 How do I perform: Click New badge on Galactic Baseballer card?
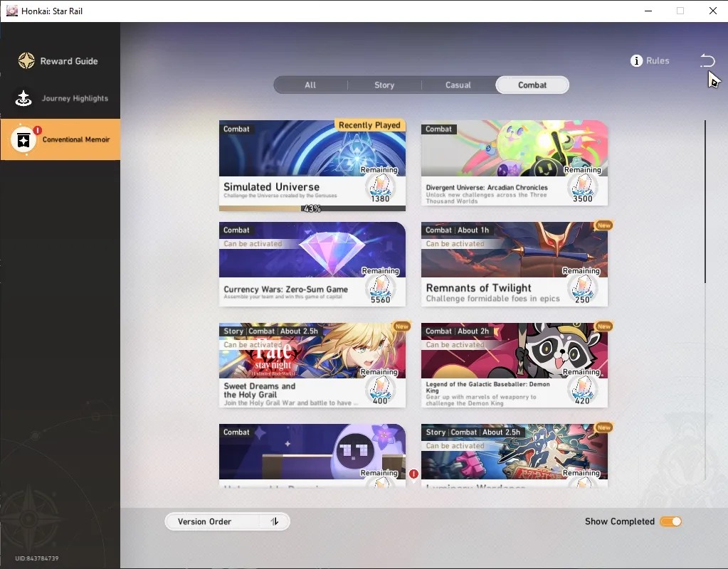coord(603,326)
